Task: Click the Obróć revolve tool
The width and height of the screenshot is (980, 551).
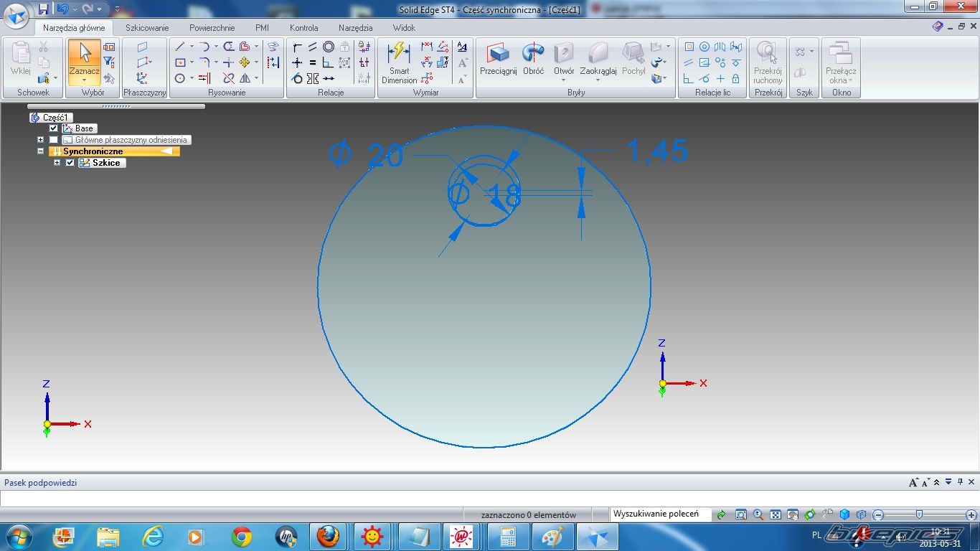Action: click(x=533, y=60)
